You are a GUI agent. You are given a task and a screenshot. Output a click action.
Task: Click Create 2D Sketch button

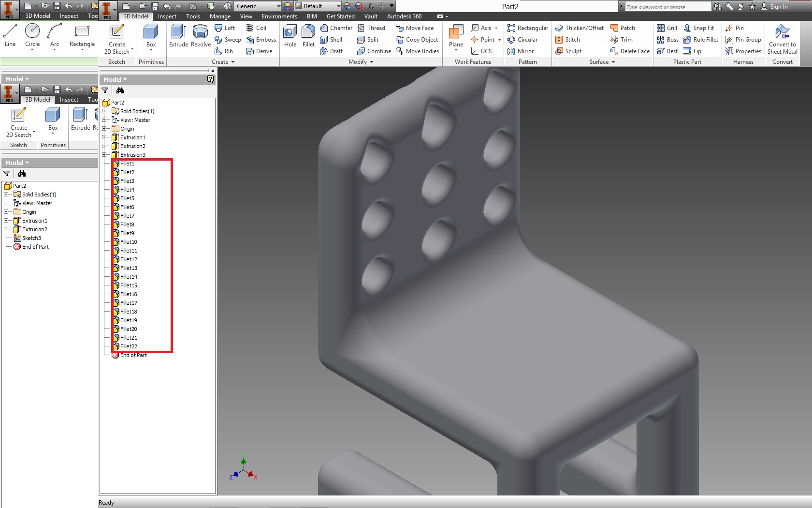click(117, 39)
